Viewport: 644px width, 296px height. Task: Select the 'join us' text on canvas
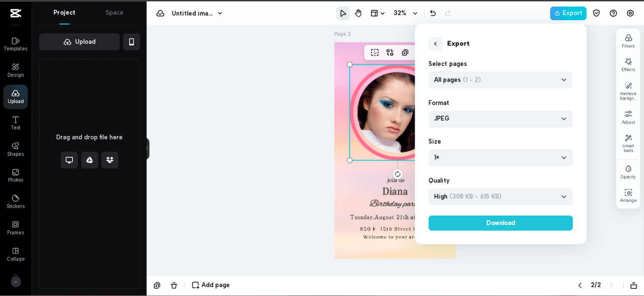click(x=395, y=180)
